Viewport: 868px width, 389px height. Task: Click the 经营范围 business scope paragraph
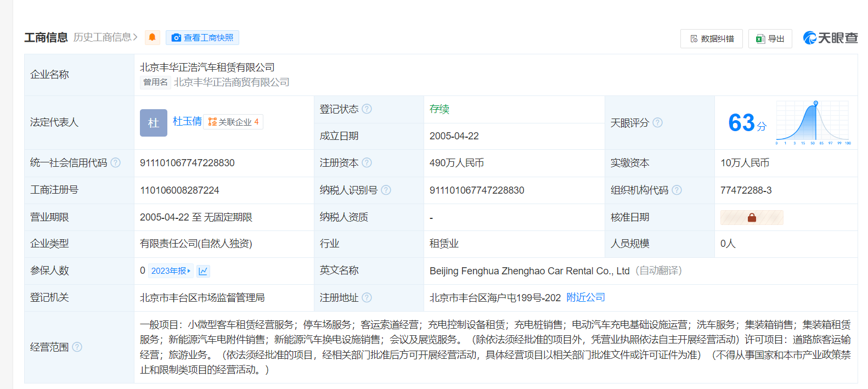(x=495, y=347)
